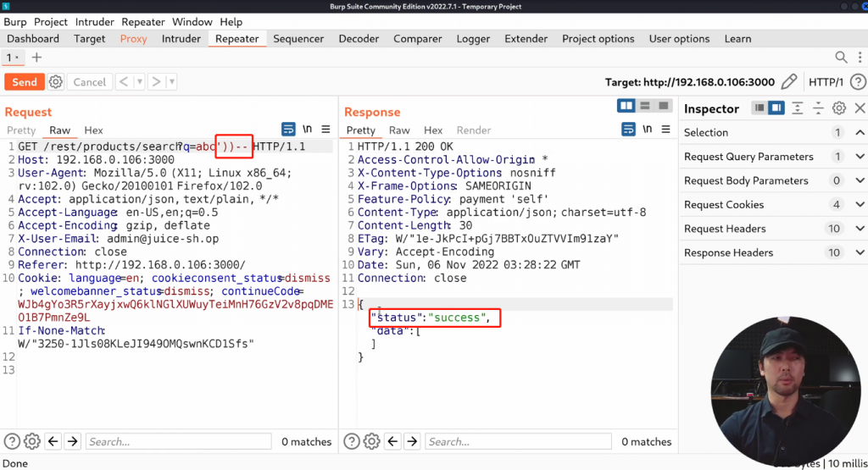Open the Extender tab
Viewport: 868px width, 470px height.
(x=526, y=39)
